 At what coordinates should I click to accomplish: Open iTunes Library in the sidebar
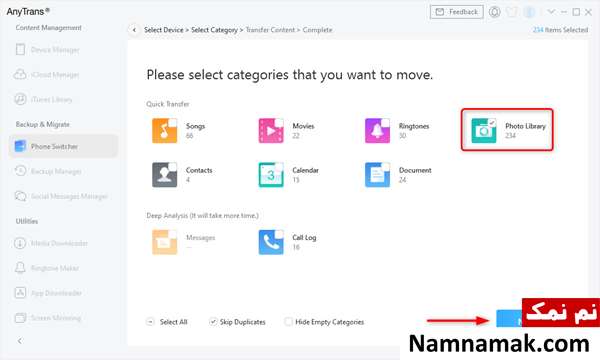pos(63,99)
